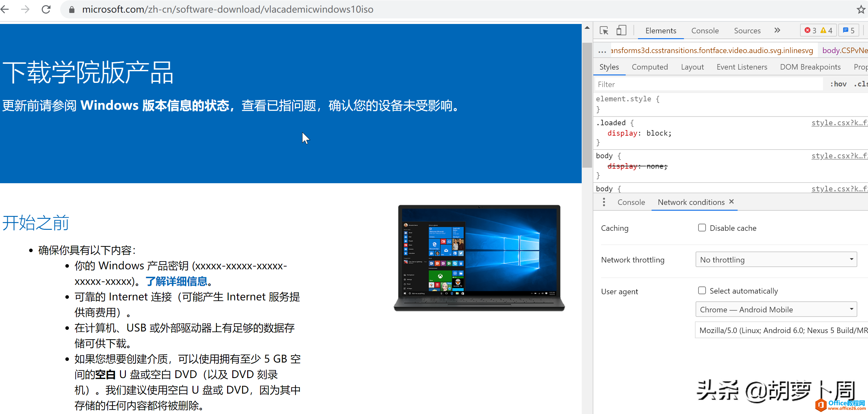
Task: Click the page scrollbar up arrow
Action: 587,28
